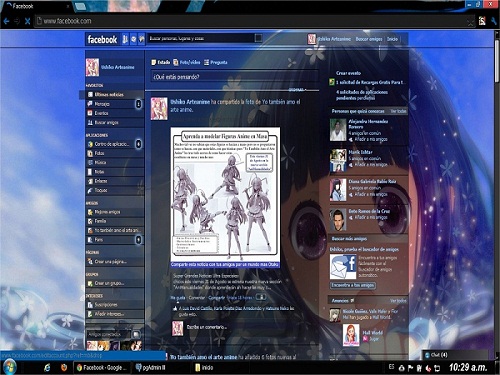Click the top-bar profile picture thumbnail
The height and width of the screenshot is (375, 500).
311,39
